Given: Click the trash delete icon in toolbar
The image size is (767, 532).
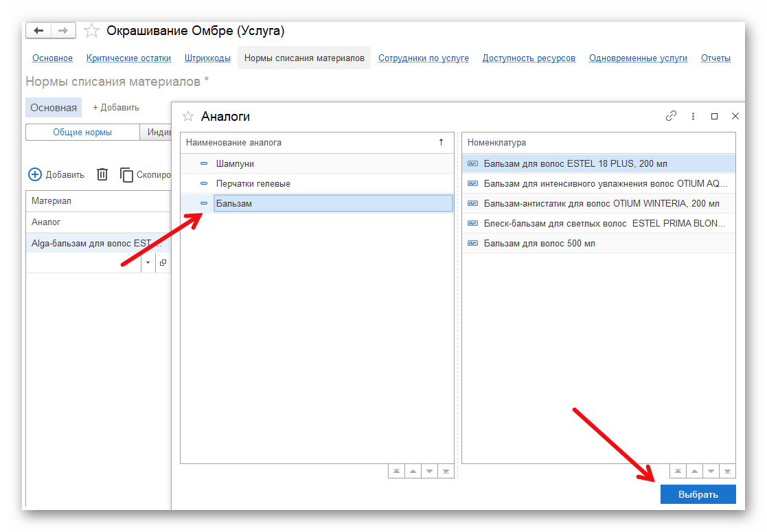Looking at the screenshot, I should pos(102,174).
